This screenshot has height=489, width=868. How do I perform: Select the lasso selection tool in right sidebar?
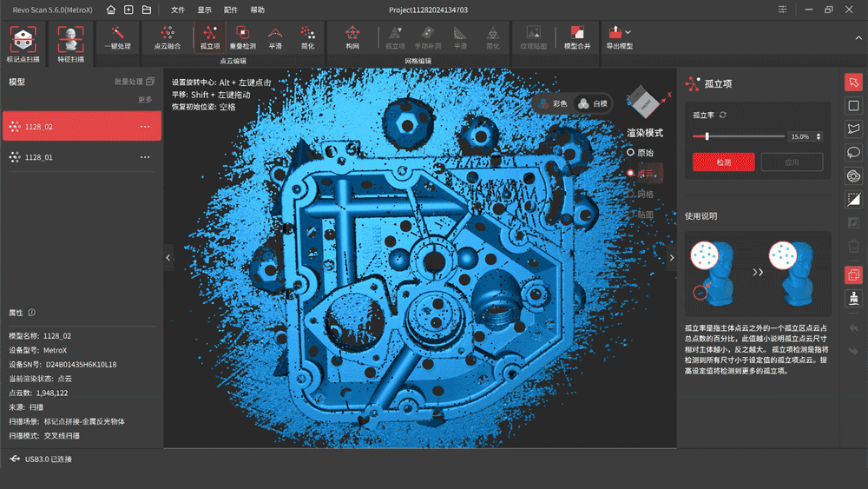click(853, 153)
